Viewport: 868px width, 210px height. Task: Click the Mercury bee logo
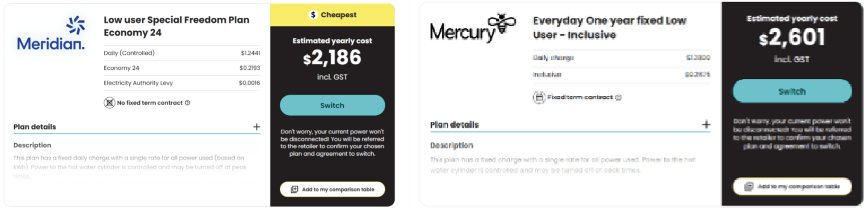472,28
